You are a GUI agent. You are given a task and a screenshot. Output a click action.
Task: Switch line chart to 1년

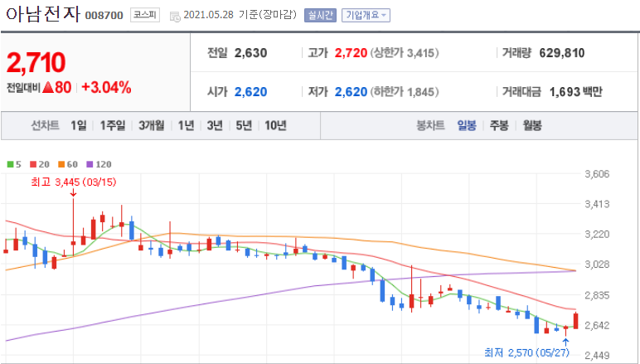pos(187,125)
